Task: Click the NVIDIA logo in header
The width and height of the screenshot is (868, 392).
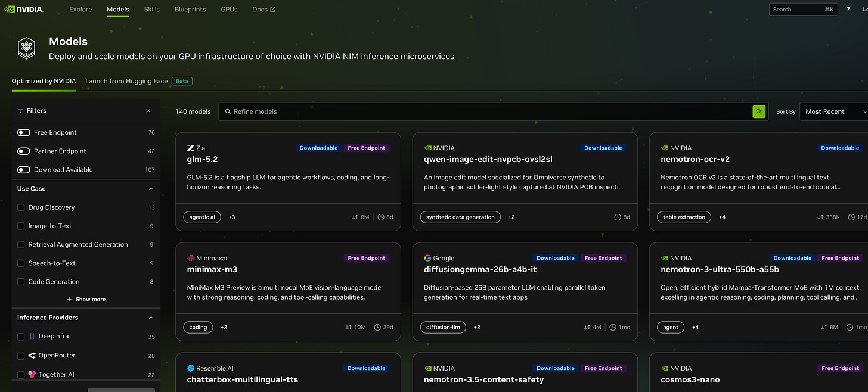Action: point(24,10)
